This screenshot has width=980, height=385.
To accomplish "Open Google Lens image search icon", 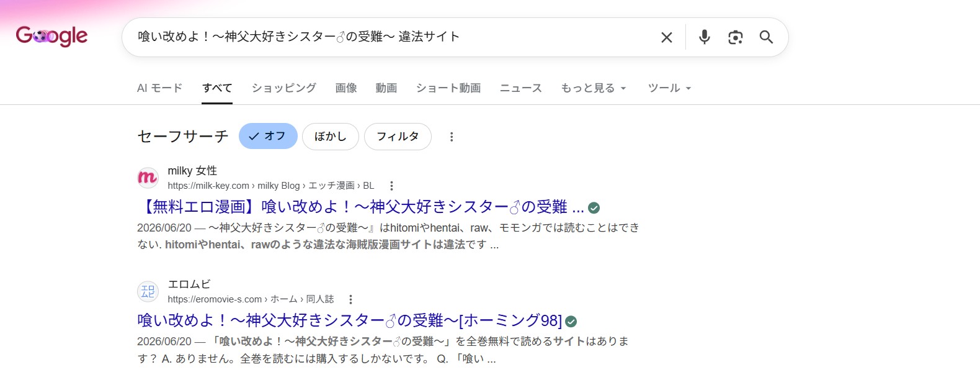I will point(735,37).
